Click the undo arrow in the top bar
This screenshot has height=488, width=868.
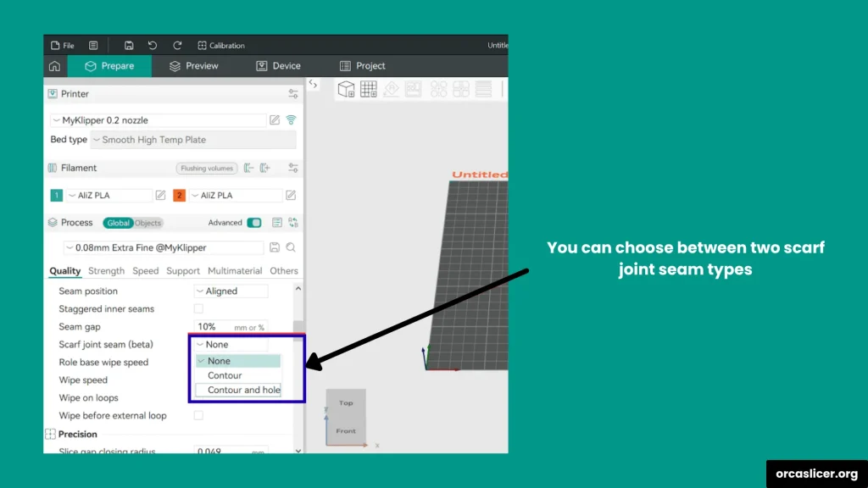point(153,46)
